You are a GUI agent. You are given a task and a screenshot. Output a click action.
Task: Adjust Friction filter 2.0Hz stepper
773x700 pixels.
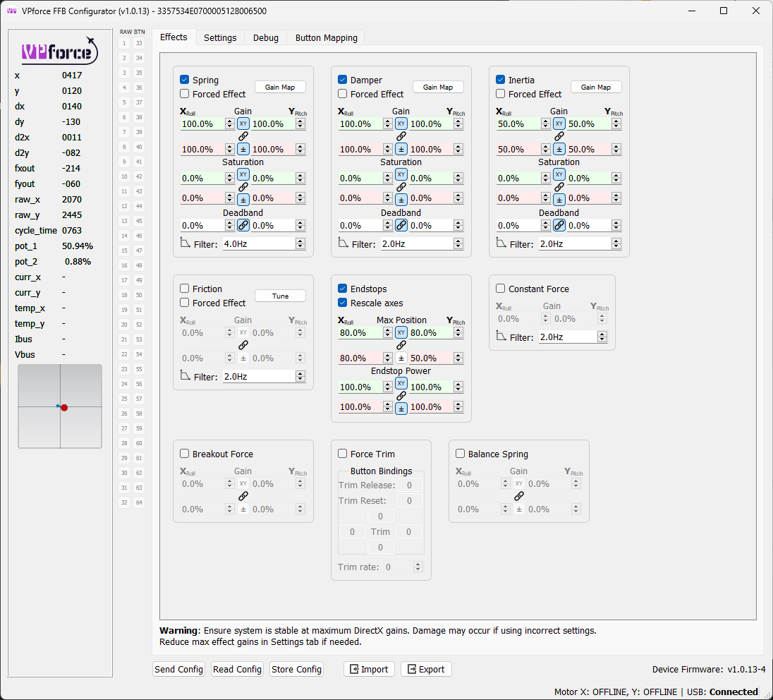coord(300,376)
